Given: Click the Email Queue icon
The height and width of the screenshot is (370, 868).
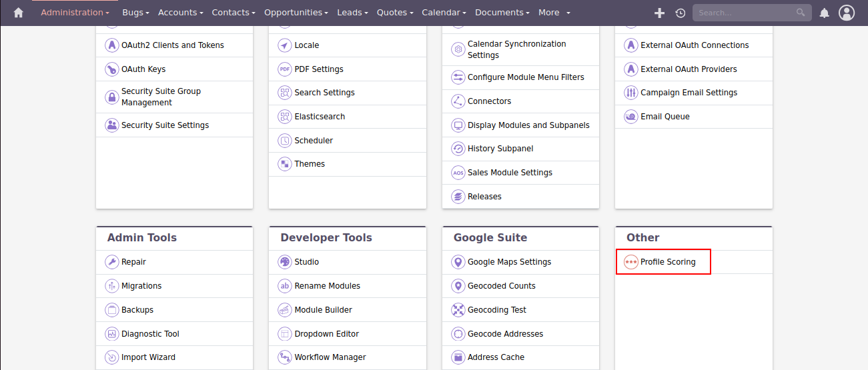Looking at the screenshot, I should coord(630,117).
